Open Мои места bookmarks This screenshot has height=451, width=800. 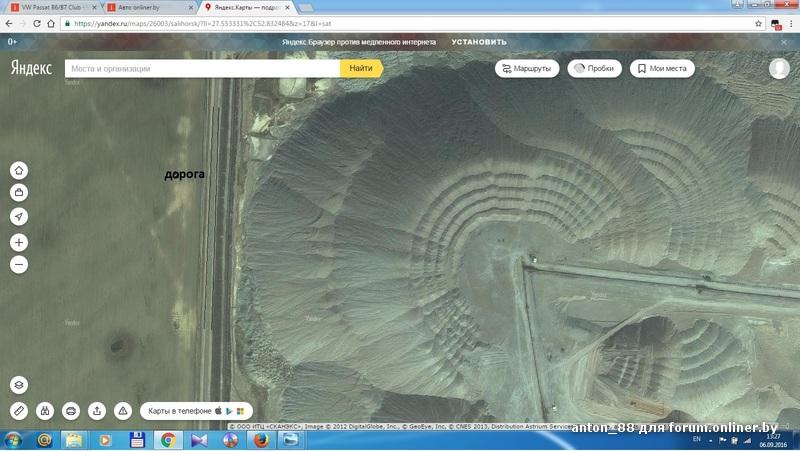[662, 68]
